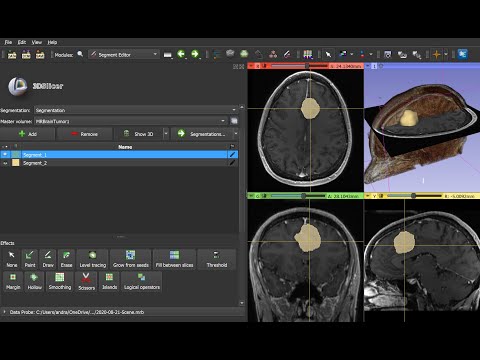Click the Remove segment button

click(x=84, y=134)
